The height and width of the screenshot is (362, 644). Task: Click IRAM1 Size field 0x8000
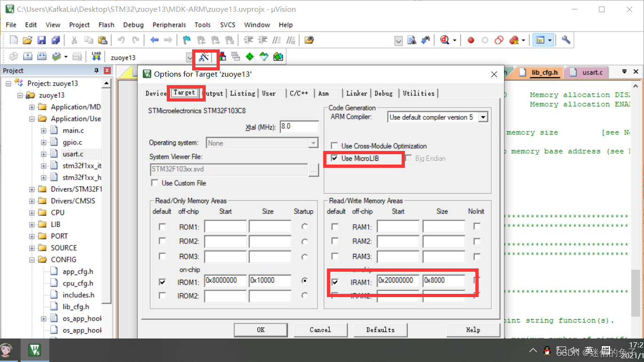click(443, 281)
